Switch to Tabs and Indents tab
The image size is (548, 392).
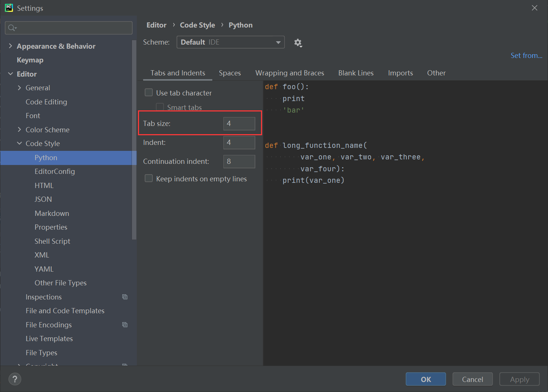click(x=178, y=73)
